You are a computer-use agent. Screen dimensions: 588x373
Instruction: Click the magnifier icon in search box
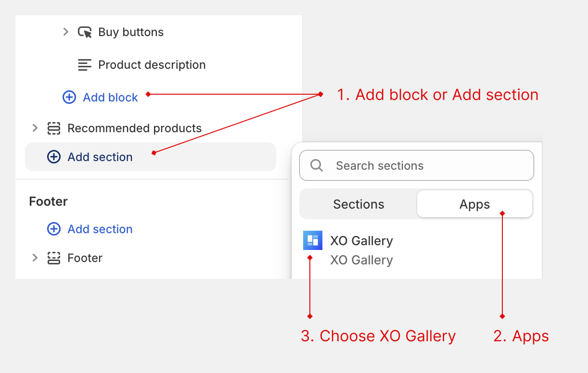click(317, 166)
